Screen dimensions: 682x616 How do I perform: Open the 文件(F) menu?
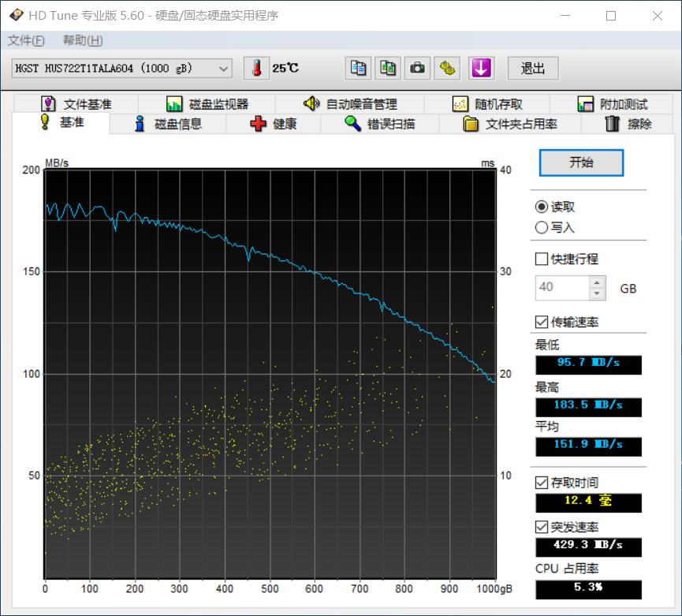click(x=26, y=40)
